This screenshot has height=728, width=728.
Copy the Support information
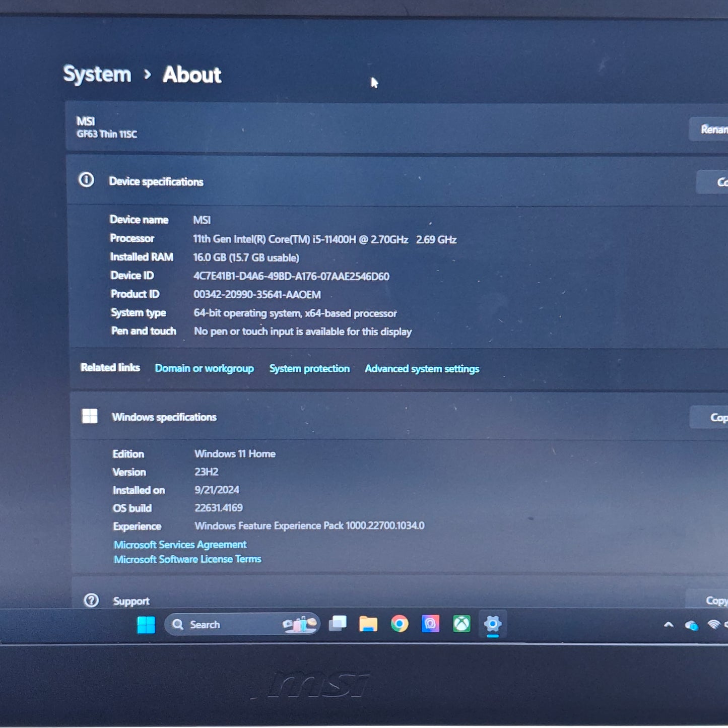707,600
